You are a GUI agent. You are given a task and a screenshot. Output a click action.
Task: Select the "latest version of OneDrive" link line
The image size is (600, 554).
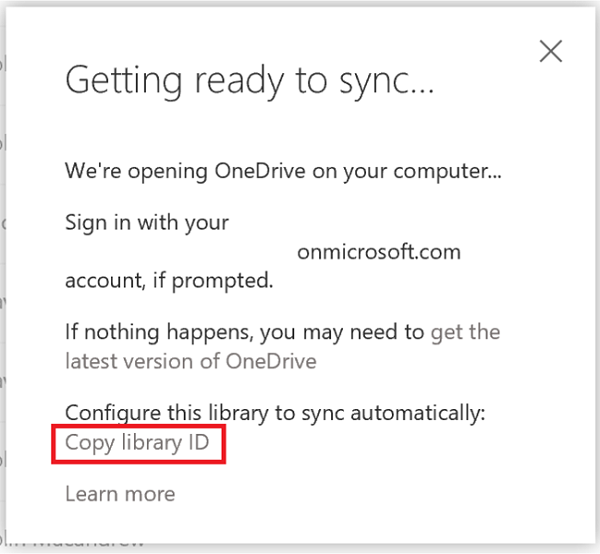(191, 361)
